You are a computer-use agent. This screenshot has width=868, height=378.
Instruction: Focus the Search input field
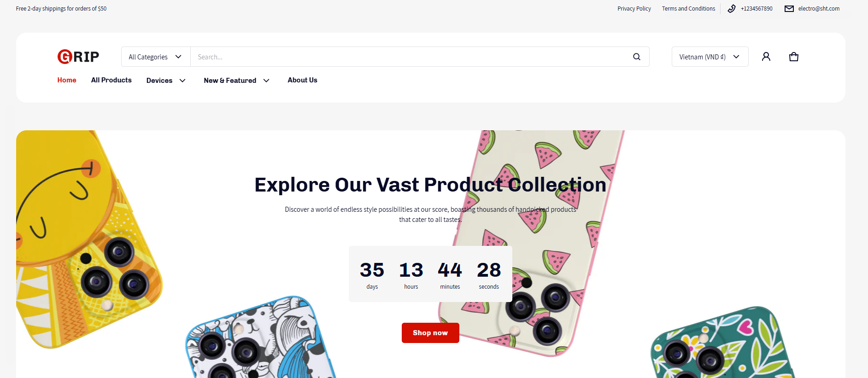[410, 57]
